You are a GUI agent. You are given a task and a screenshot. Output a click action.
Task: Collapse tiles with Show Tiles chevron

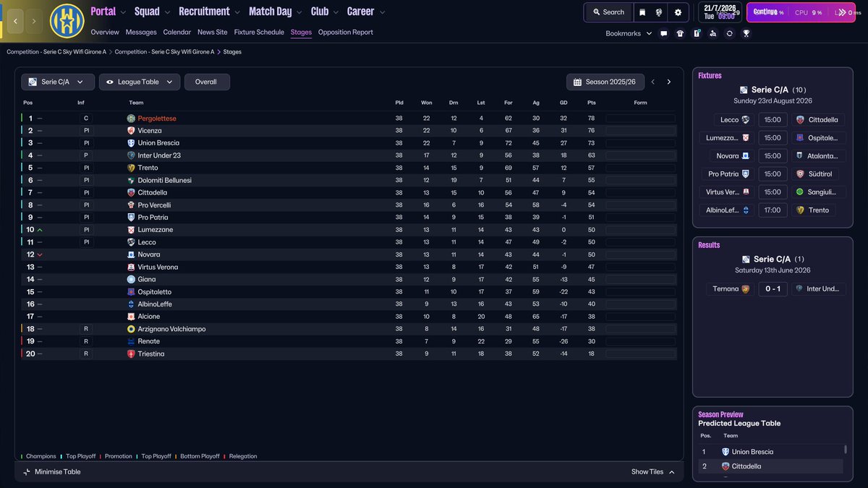671,472
